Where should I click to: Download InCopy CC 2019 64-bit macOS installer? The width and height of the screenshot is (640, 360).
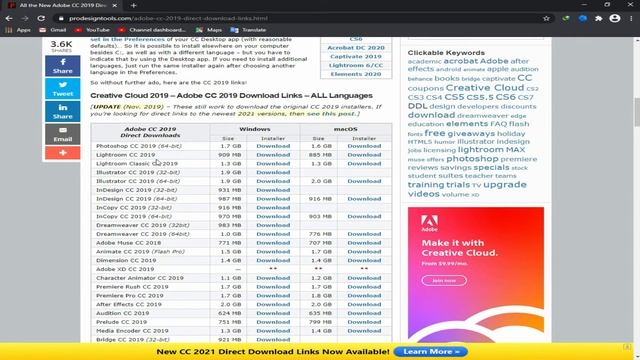(x=364, y=216)
